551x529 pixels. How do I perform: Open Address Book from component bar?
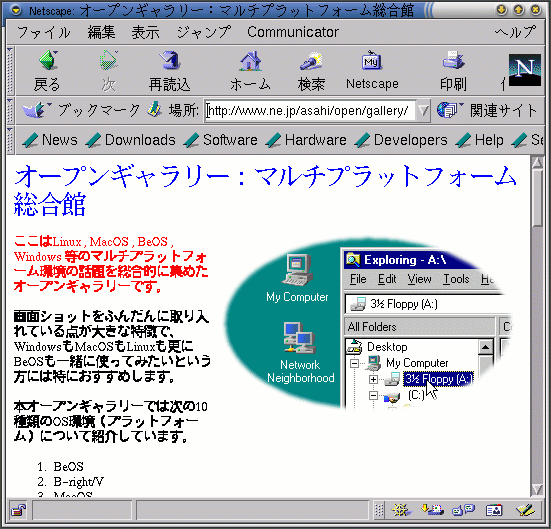tap(494, 510)
